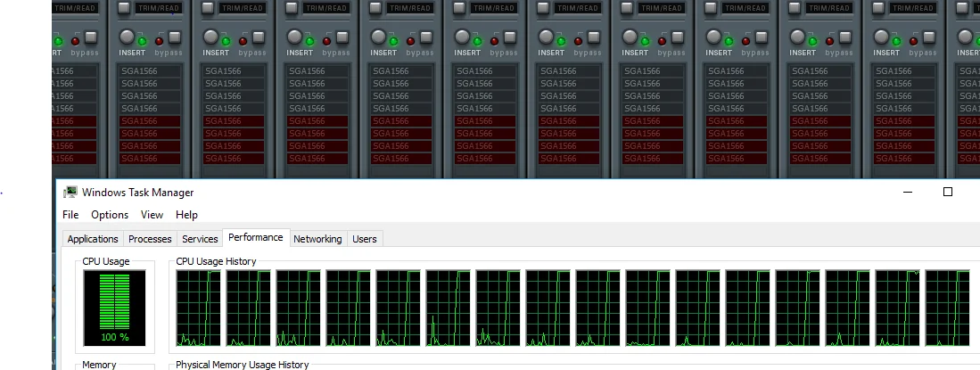Image resolution: width=980 pixels, height=370 pixels.
Task: Switch to the Services tab
Action: pos(200,239)
